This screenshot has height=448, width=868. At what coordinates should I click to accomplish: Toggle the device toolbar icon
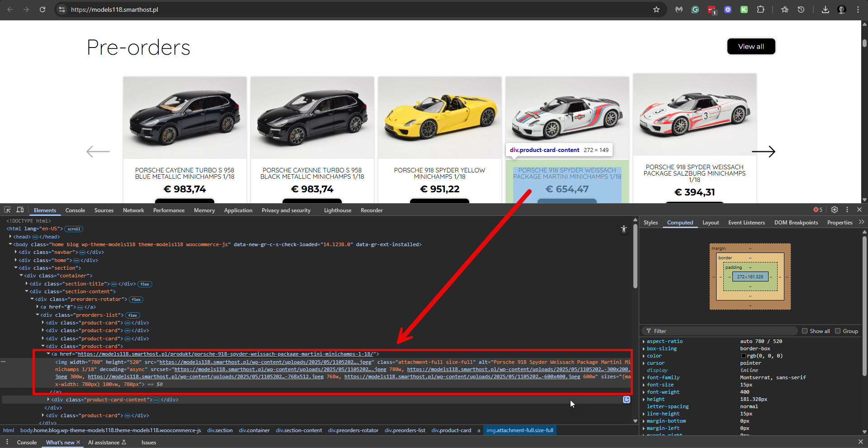(20, 210)
